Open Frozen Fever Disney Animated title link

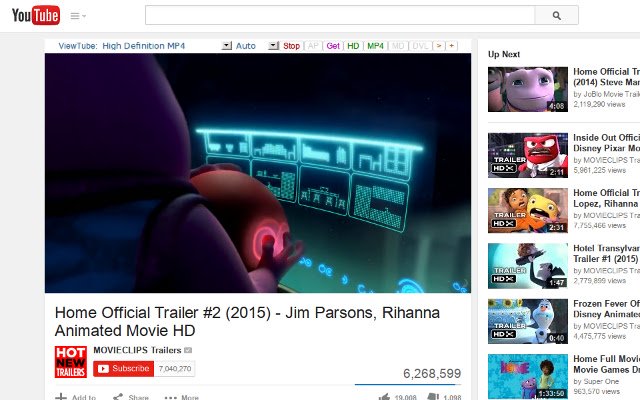[x=607, y=309]
